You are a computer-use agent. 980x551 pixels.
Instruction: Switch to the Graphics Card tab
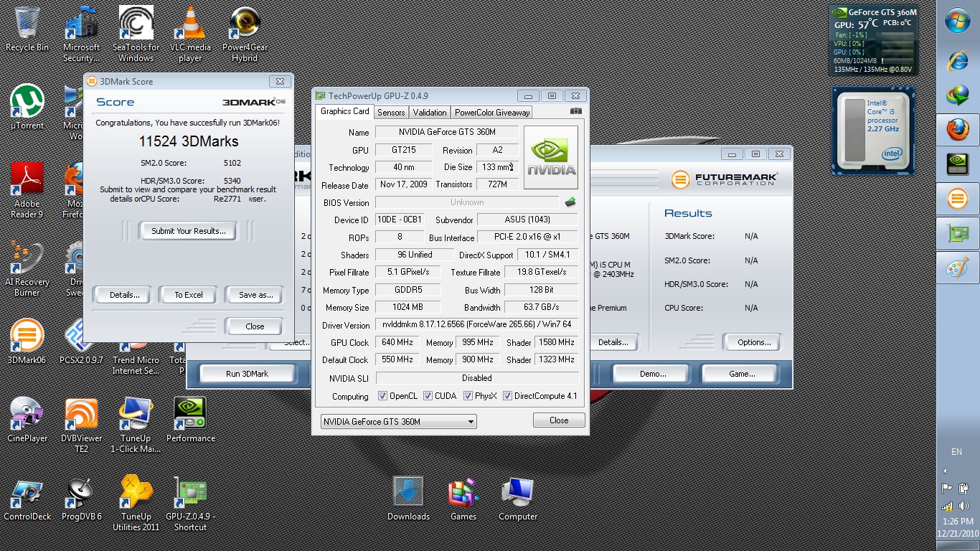(344, 111)
